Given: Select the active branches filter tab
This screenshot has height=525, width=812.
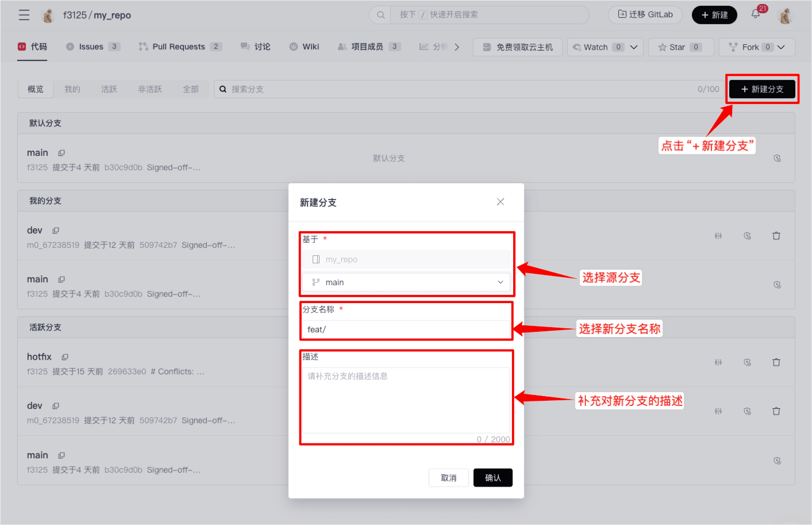Looking at the screenshot, I should [109, 89].
